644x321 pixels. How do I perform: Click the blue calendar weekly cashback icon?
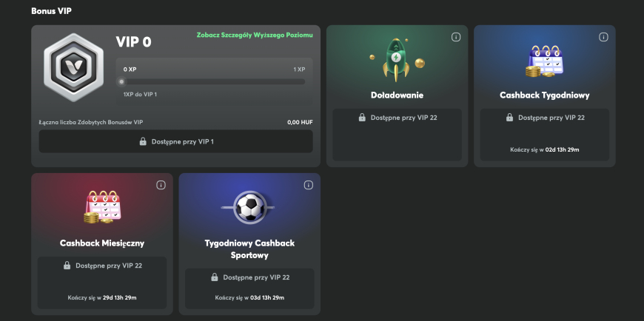(545, 61)
